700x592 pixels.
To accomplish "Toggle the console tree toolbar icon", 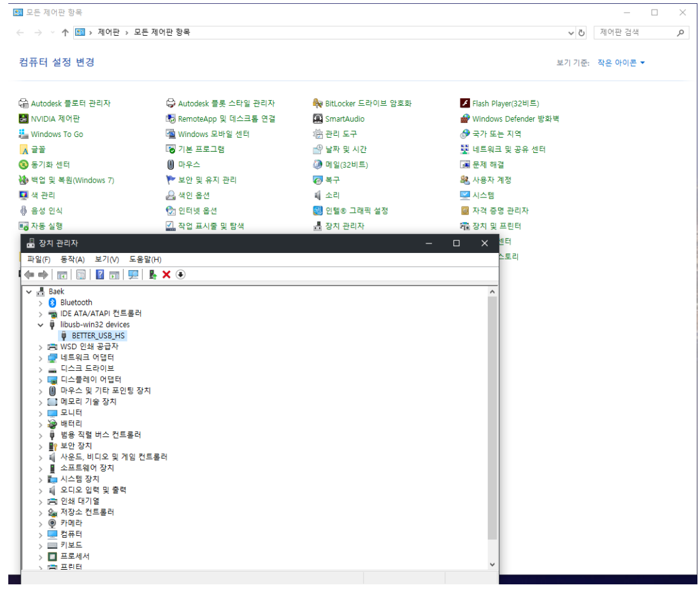I will coord(62,275).
